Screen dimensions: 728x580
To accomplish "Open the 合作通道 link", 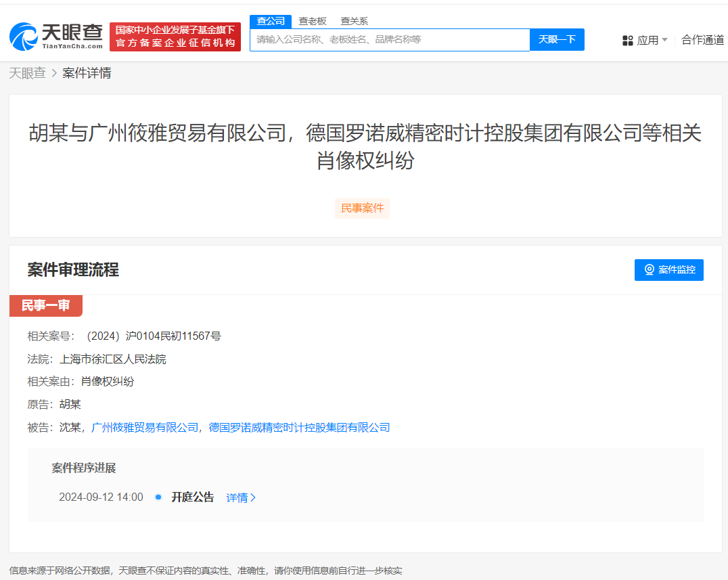I will click(703, 40).
